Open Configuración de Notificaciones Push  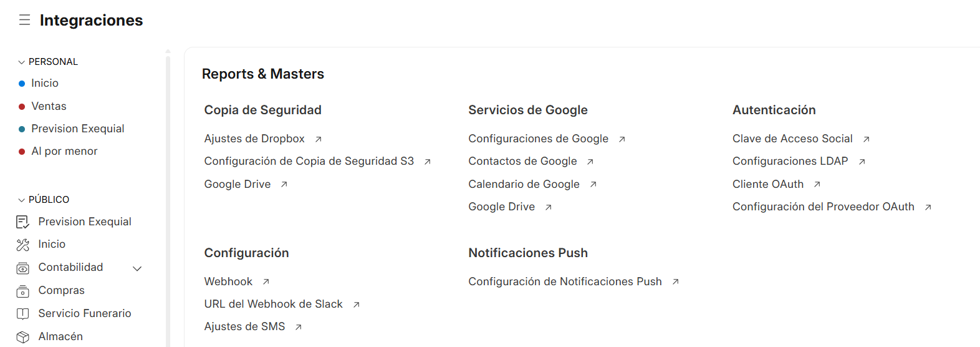click(x=565, y=281)
